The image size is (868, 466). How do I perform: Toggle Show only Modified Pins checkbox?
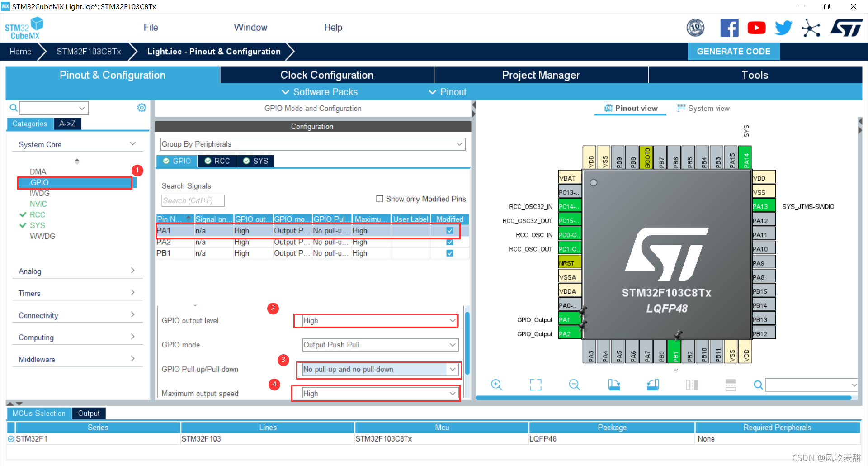380,199
